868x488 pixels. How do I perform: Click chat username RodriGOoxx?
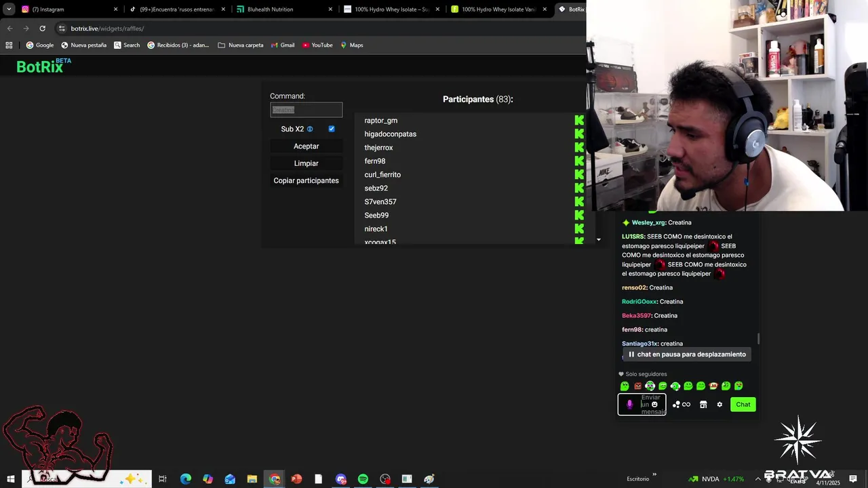click(639, 302)
